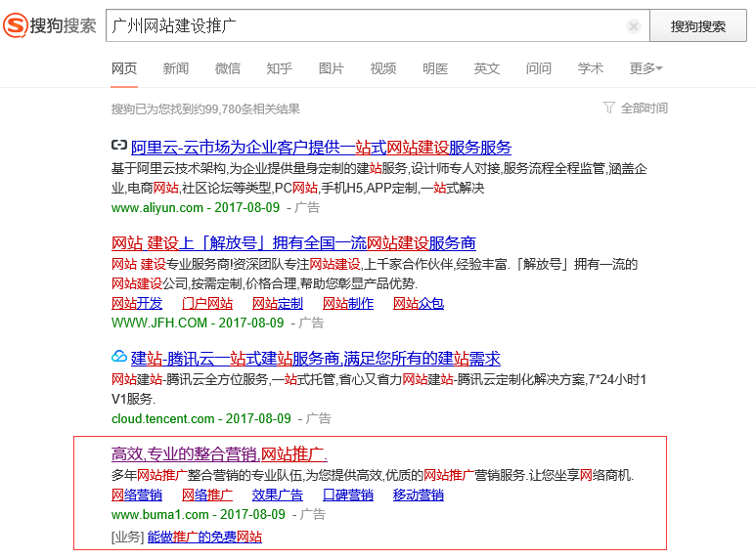Select the 图片 tab
The image size is (756, 560).
[x=332, y=68]
